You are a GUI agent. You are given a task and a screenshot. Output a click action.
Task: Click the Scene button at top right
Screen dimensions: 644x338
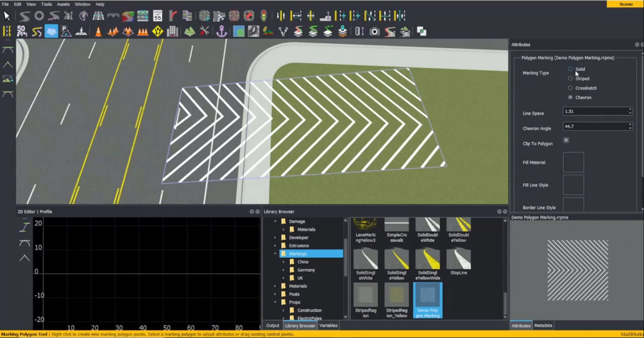coord(626,4)
